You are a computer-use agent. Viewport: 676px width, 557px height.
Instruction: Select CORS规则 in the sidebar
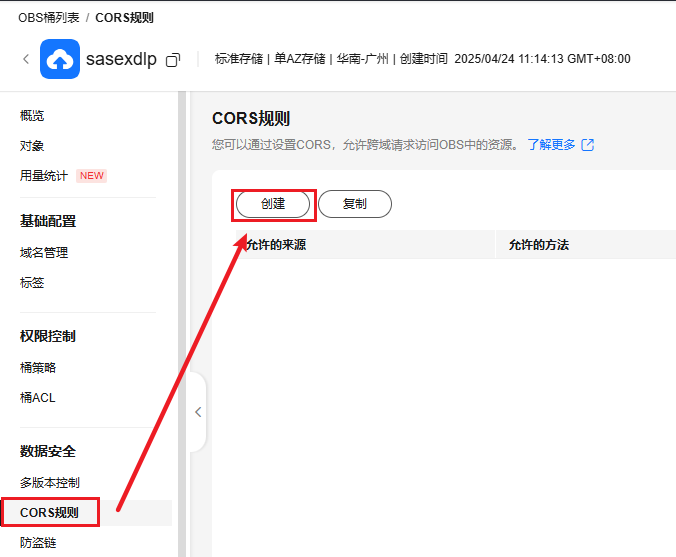[49, 514]
